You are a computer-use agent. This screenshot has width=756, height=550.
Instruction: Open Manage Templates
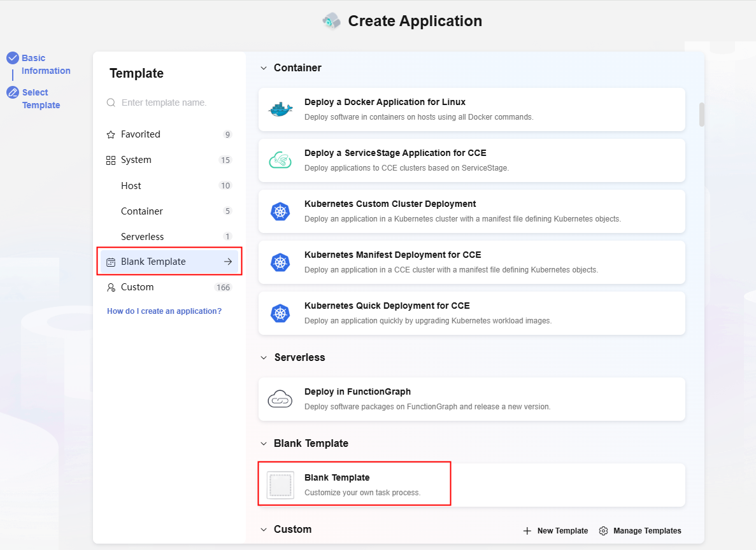[640, 531]
